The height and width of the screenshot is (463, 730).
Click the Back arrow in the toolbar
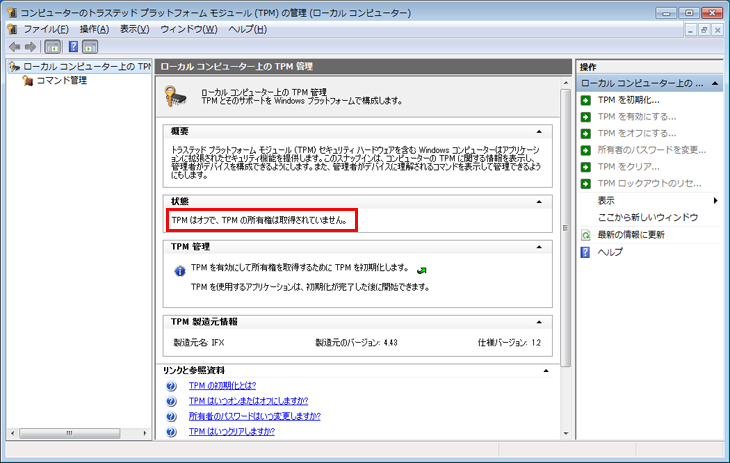click(14, 47)
